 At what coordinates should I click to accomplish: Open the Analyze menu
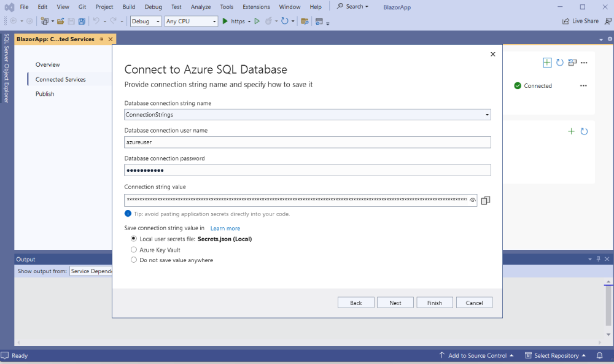click(x=201, y=7)
